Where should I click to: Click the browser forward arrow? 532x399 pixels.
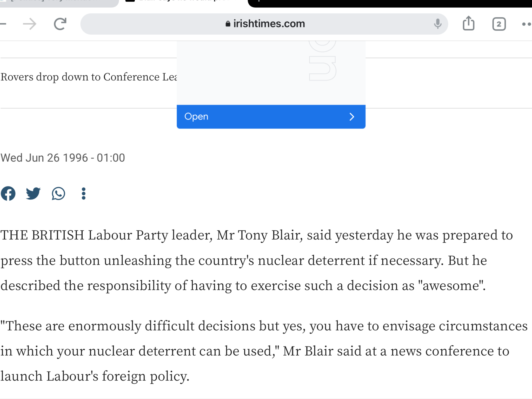(x=29, y=24)
